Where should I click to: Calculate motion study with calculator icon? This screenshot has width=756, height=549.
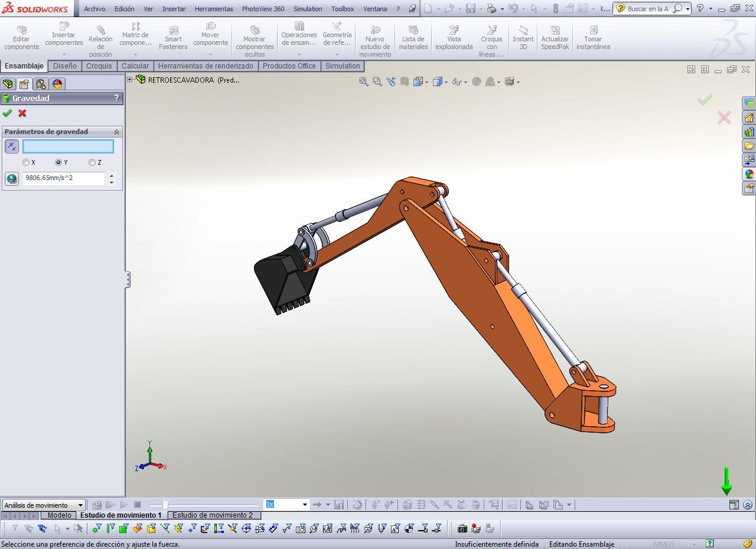point(97,505)
